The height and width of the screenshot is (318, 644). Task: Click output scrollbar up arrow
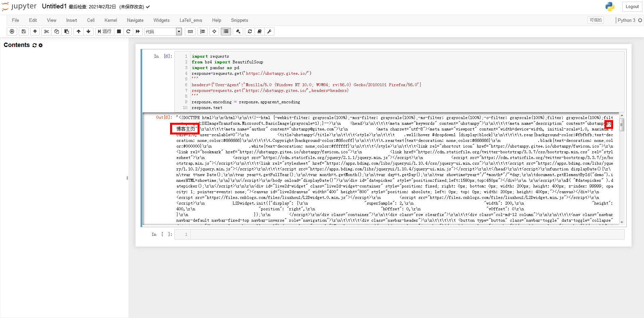[x=622, y=115]
